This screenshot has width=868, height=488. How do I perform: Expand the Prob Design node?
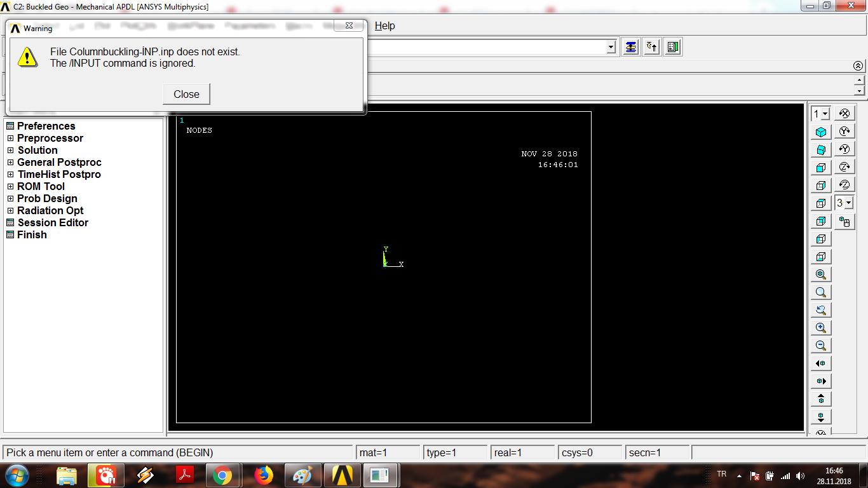[10, 198]
